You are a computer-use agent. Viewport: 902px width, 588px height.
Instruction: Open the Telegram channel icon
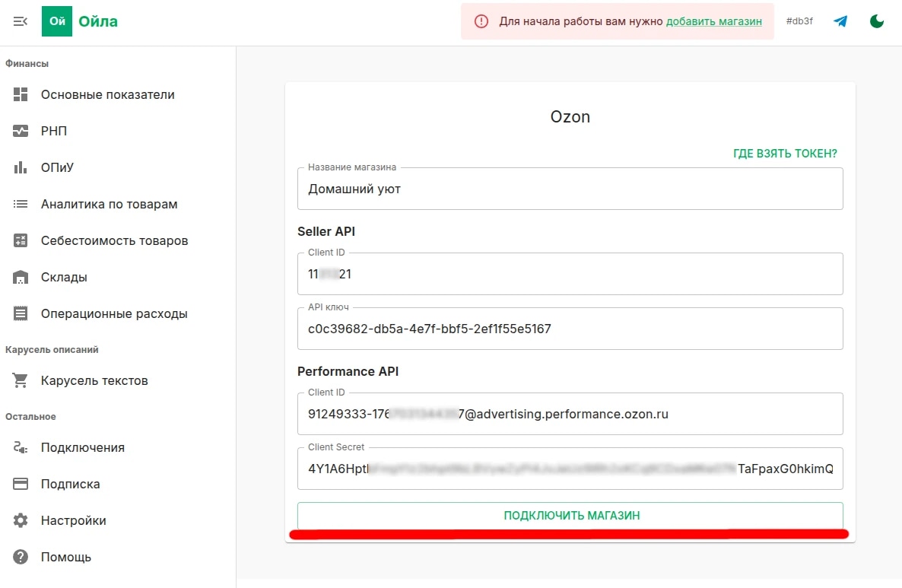point(840,21)
